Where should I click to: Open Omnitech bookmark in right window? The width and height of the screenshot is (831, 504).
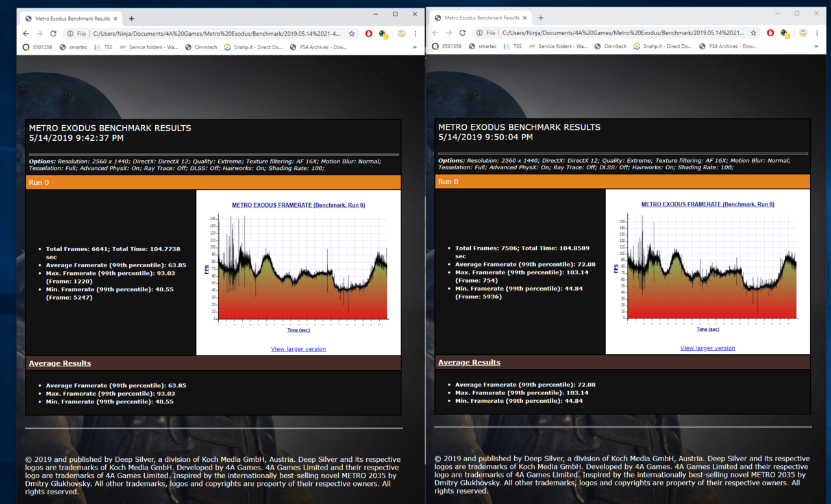tap(610, 46)
